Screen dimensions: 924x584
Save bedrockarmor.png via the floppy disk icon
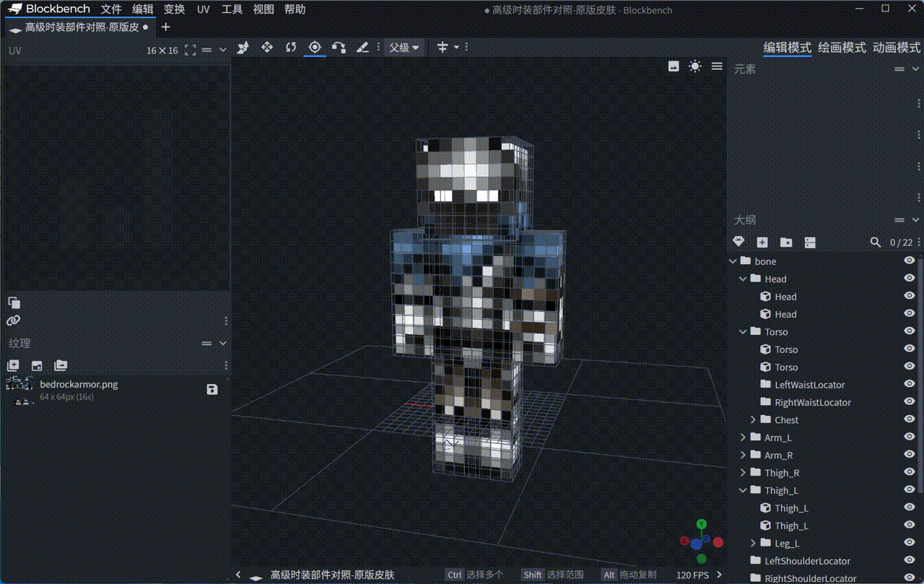(212, 390)
